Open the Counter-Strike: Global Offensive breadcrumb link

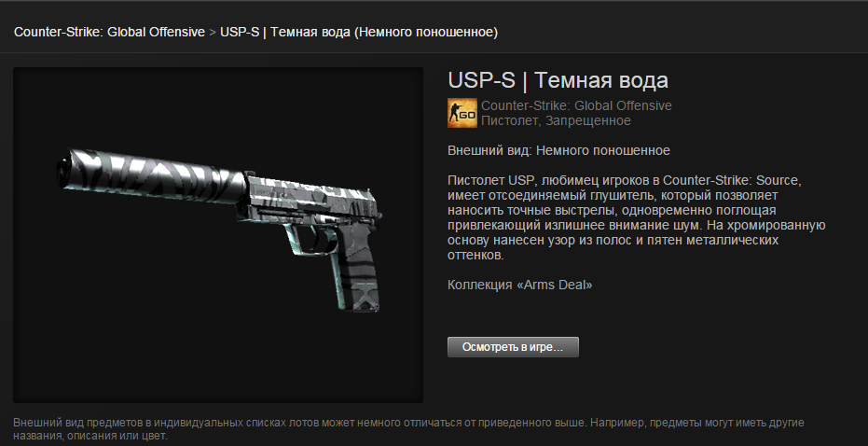pyautogui.click(x=110, y=32)
